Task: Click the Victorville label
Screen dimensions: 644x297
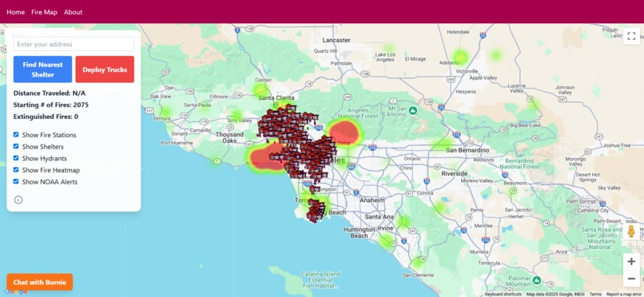Action: 467,71
